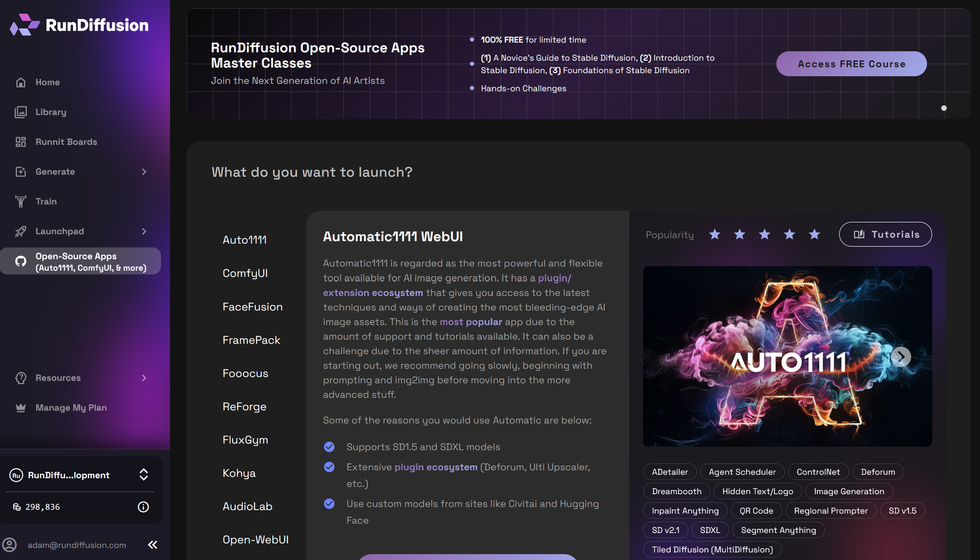The height and width of the screenshot is (560, 980).
Task: Click the Manage My Plan crown icon
Action: pos(20,407)
